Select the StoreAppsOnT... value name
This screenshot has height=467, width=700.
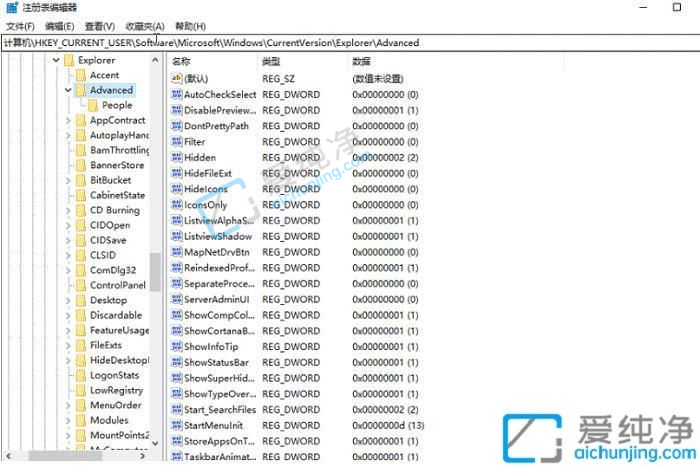click(219, 441)
